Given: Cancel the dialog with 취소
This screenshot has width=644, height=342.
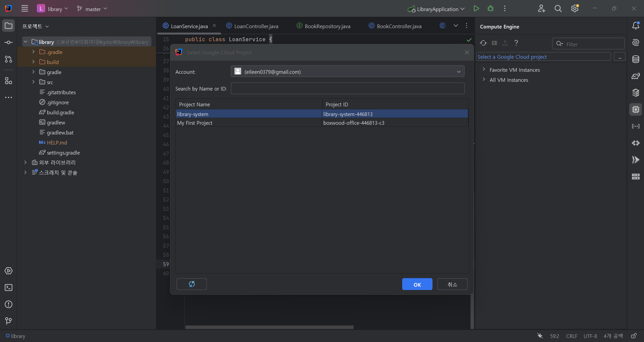Looking at the screenshot, I should [452, 284].
